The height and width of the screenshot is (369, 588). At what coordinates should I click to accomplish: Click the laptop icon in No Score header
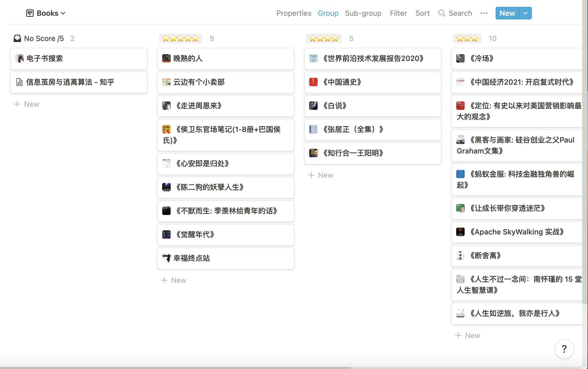point(17,38)
